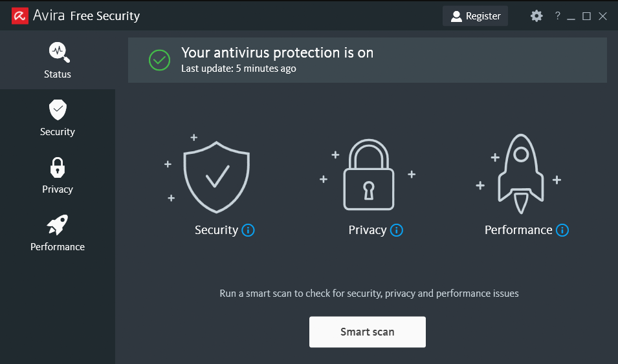
Task: Click the green protection checkmark icon
Action: [x=160, y=60]
